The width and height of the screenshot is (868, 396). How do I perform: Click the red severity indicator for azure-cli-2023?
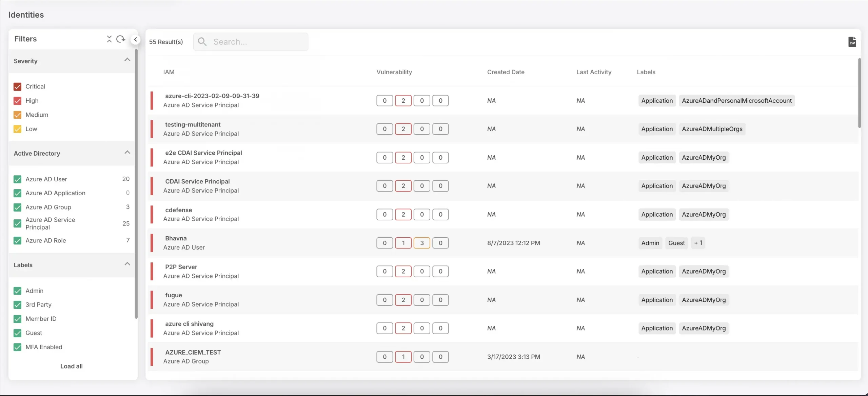click(x=152, y=100)
